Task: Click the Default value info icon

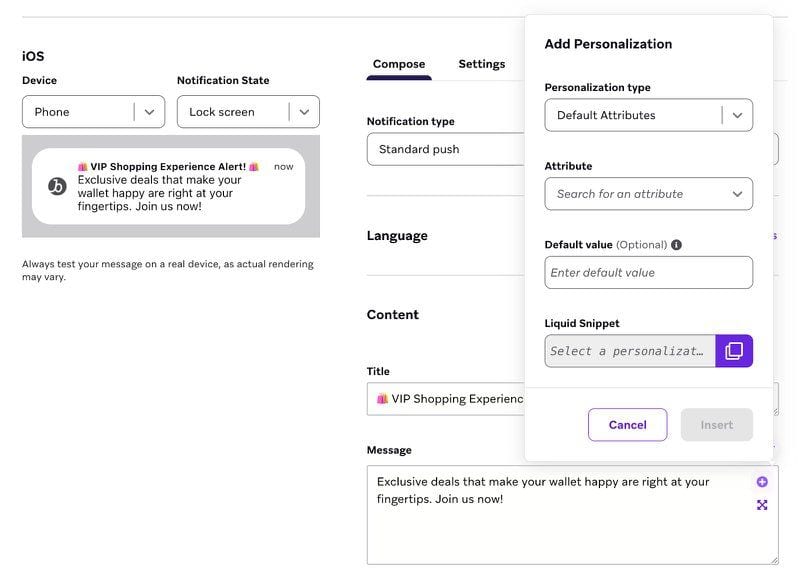Action: (677, 245)
